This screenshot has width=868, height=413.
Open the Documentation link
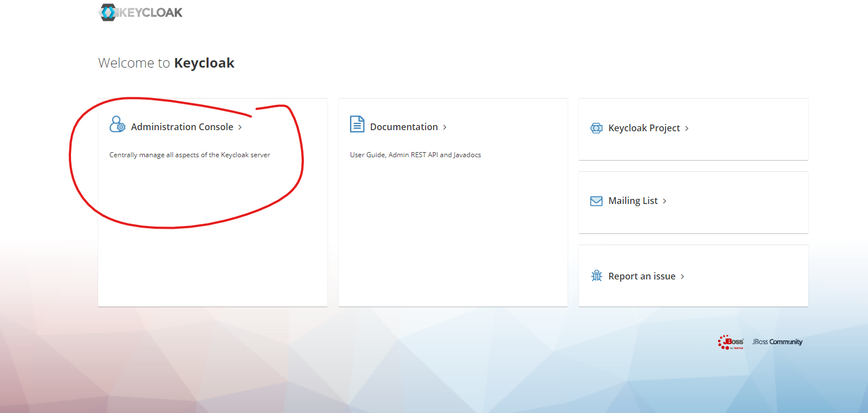tap(404, 127)
